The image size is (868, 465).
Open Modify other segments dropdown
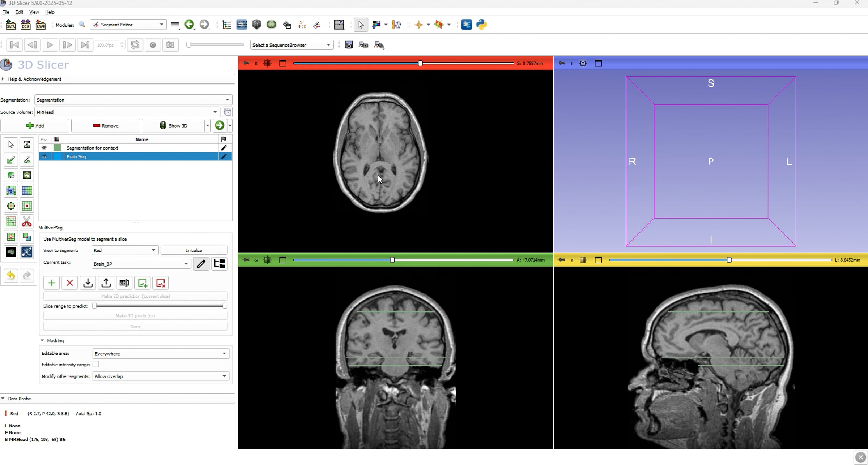coord(161,376)
